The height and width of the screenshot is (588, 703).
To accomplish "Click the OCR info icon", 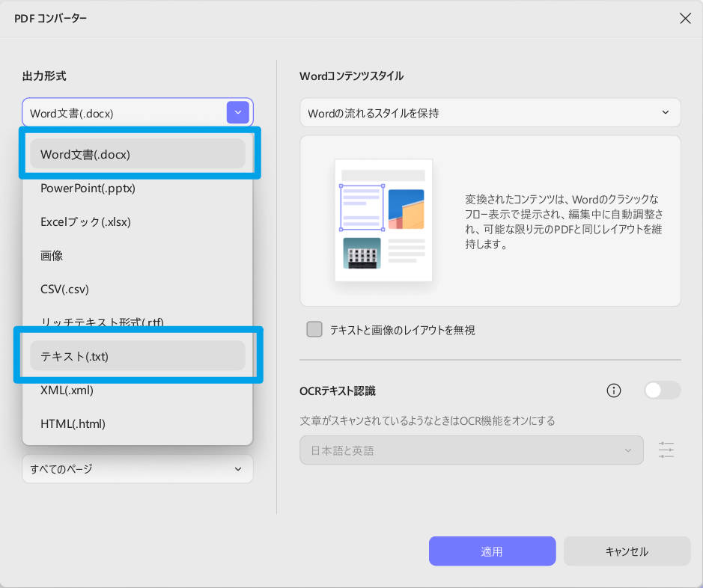I will [x=613, y=391].
